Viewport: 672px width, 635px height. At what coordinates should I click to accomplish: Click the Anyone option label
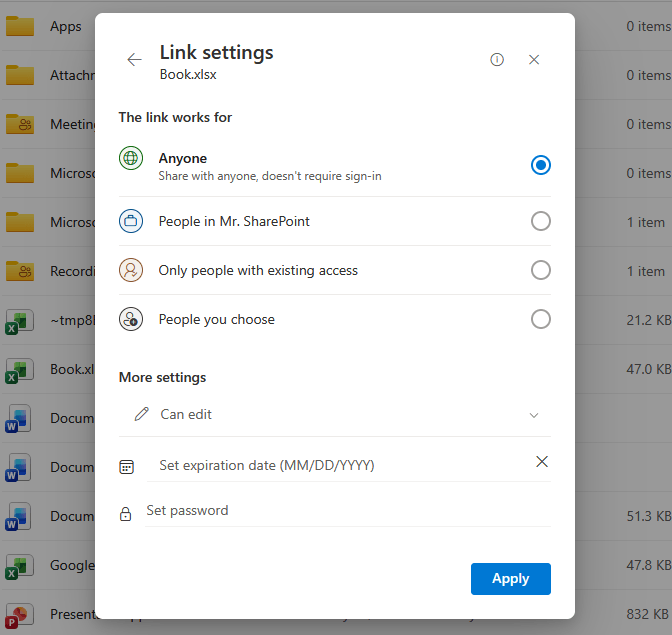coord(183,158)
